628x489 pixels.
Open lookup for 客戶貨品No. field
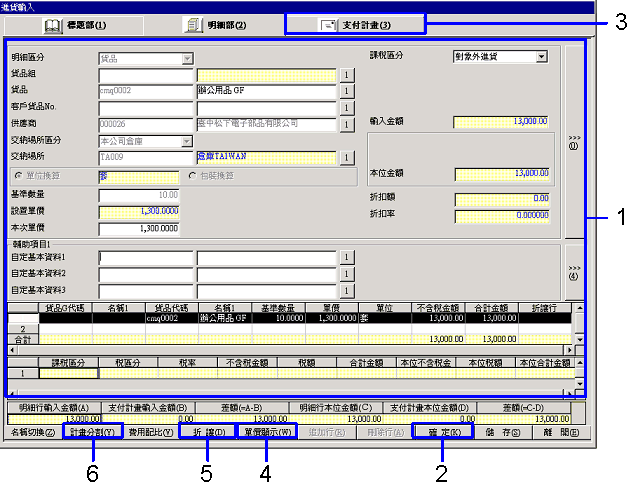345,108
